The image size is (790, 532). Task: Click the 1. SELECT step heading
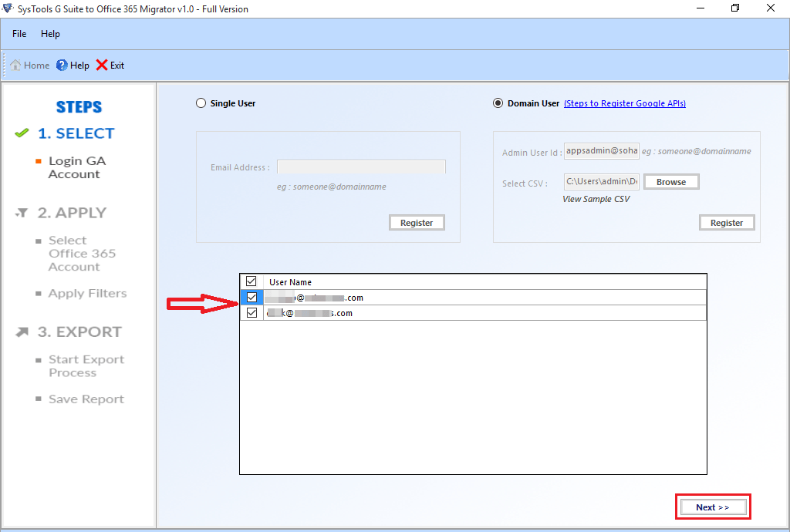tap(76, 133)
